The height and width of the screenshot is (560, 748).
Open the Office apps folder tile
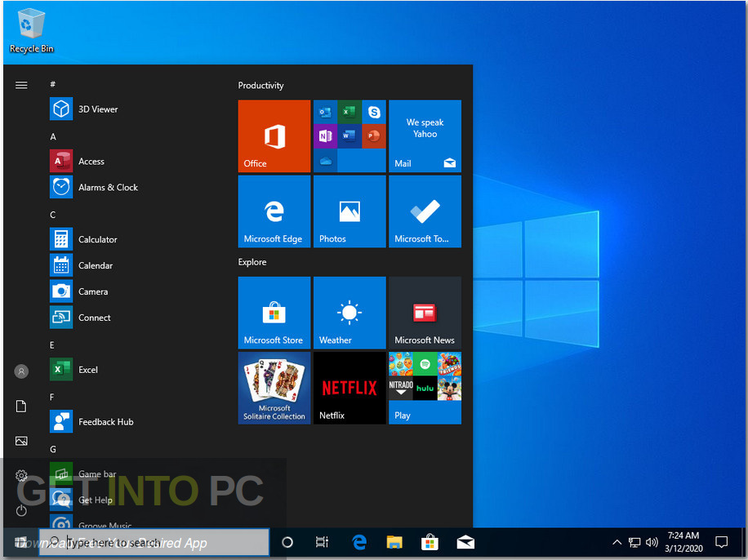click(x=350, y=136)
